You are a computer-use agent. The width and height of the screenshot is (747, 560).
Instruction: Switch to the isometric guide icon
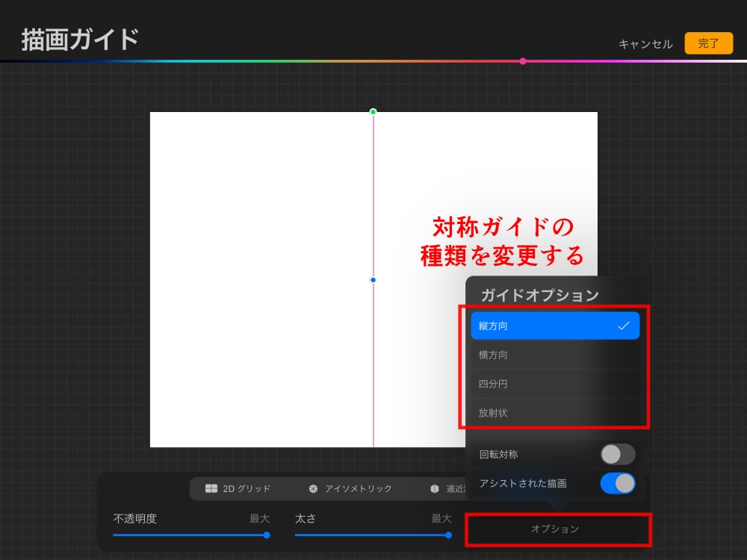point(312,489)
